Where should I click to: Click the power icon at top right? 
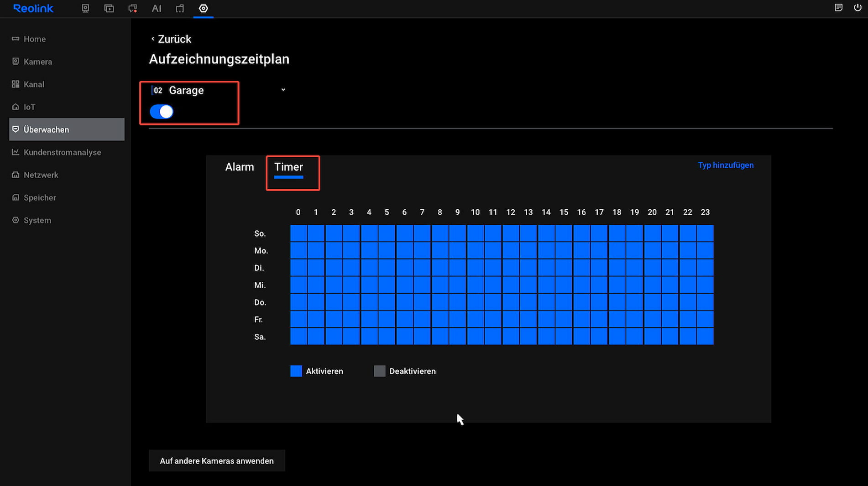click(858, 8)
